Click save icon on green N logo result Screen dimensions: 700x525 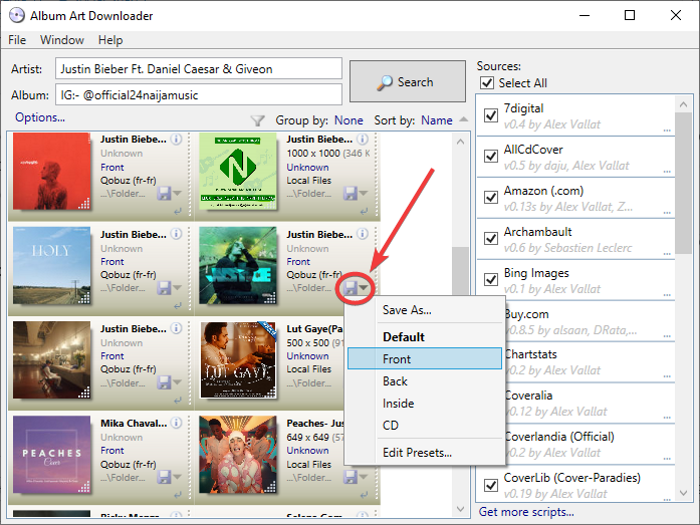[x=351, y=192]
